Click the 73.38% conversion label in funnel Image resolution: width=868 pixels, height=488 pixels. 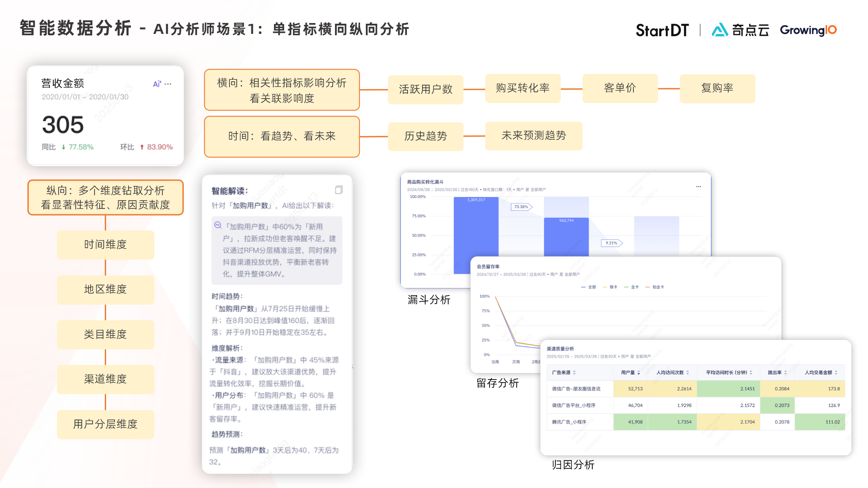[521, 207]
